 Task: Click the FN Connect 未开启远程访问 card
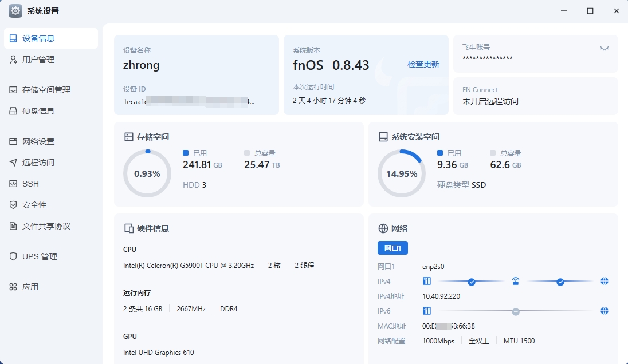[x=536, y=96]
